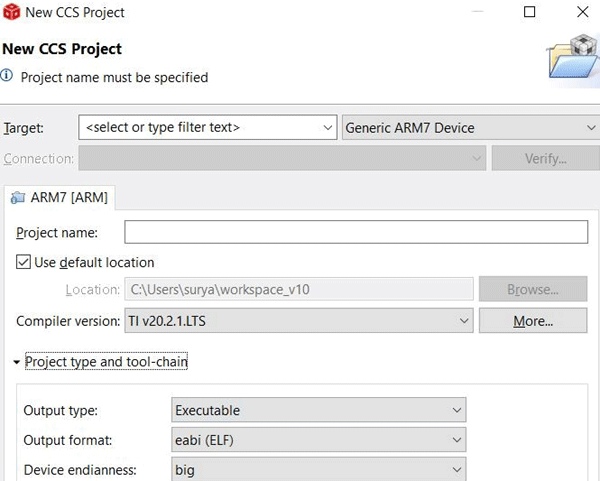Click the Project name text field
The image size is (600, 481).
pos(355,232)
